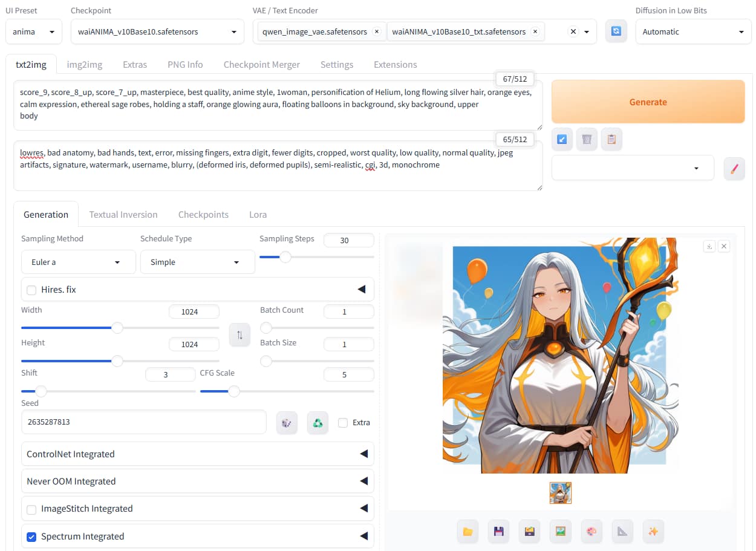Open the PNG Info tab
This screenshot has height=551, width=756.
pyautogui.click(x=185, y=64)
